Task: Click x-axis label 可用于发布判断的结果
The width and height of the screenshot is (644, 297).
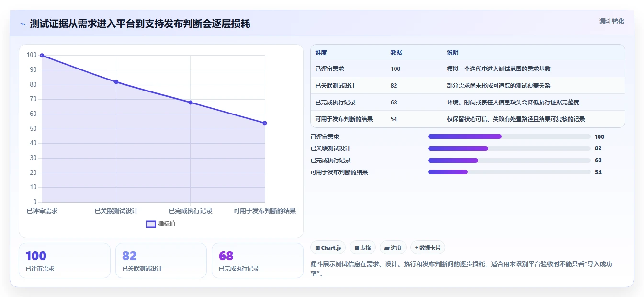Action: 265,211
